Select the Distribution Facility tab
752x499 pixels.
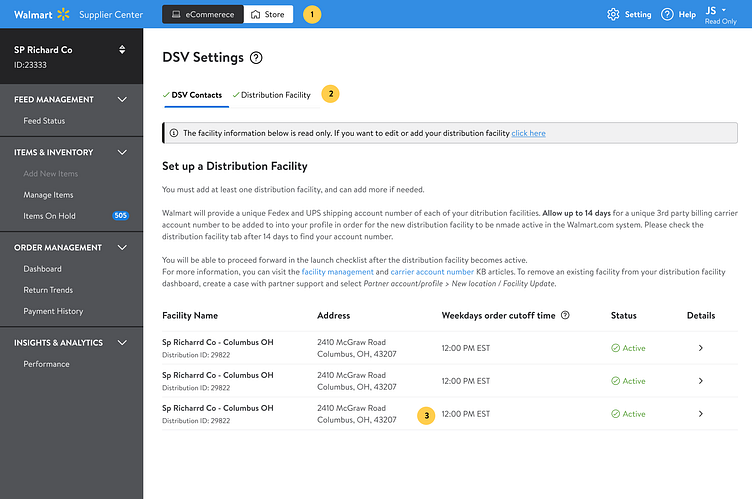click(x=272, y=95)
